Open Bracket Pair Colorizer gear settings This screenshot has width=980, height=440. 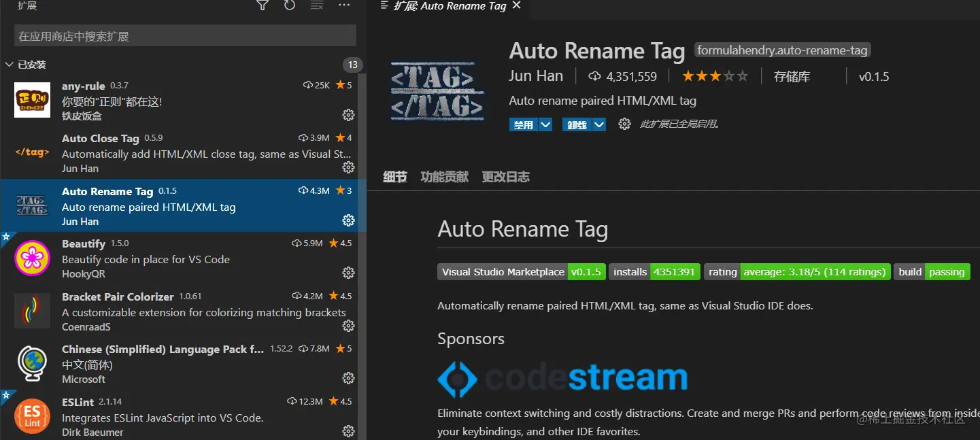tap(348, 326)
